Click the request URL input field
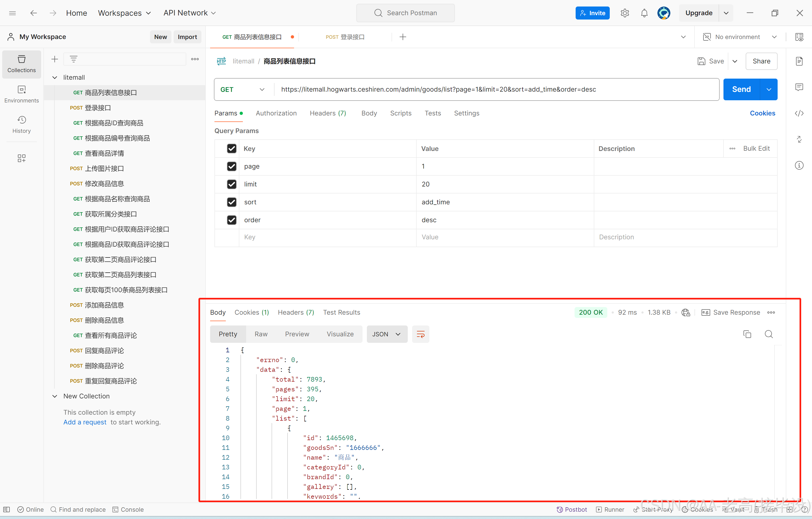 [438, 89]
